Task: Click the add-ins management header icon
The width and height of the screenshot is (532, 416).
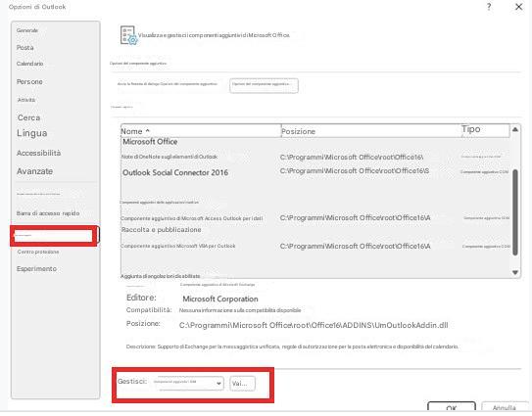Action: (x=128, y=35)
